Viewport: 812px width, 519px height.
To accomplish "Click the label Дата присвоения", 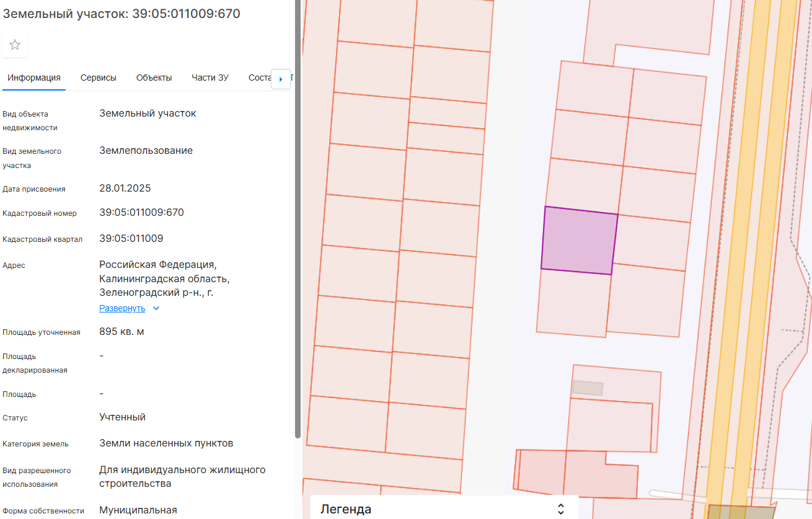I will 34,189.
